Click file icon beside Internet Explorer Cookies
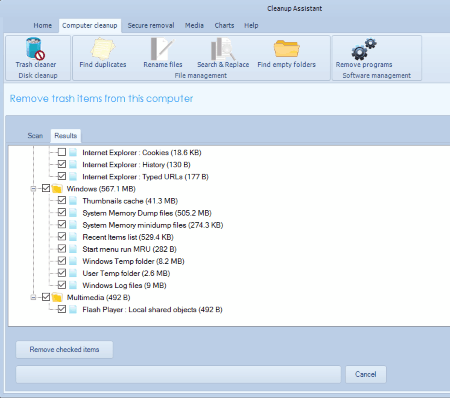450x398 pixels. coord(73,152)
